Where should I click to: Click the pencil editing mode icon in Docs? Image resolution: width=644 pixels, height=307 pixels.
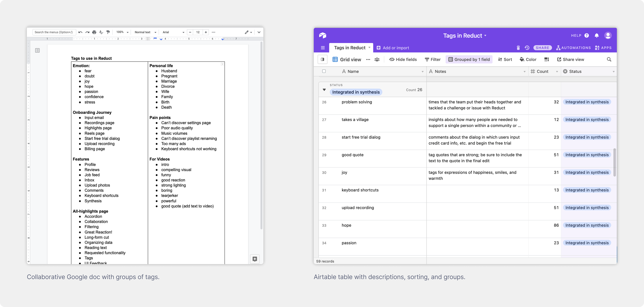tap(247, 32)
